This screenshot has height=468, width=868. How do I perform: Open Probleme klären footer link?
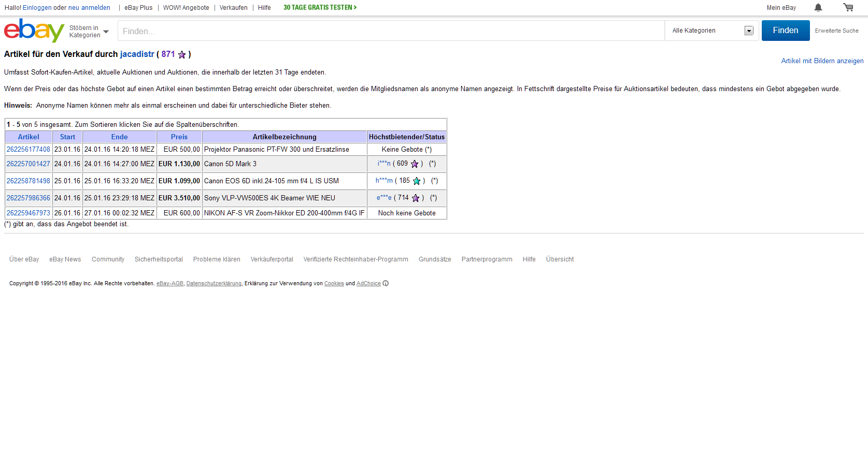tap(217, 259)
